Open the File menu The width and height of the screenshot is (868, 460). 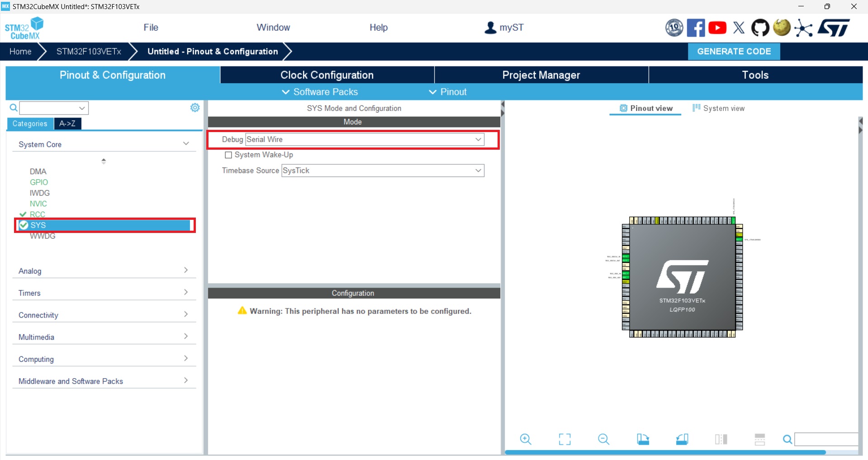[151, 28]
